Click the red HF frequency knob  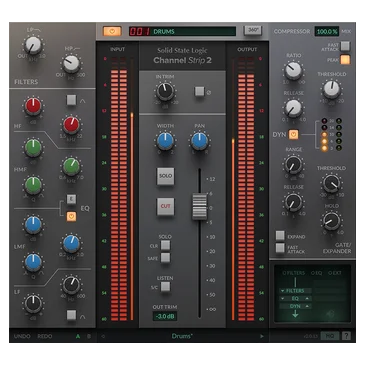pyautogui.click(x=71, y=125)
